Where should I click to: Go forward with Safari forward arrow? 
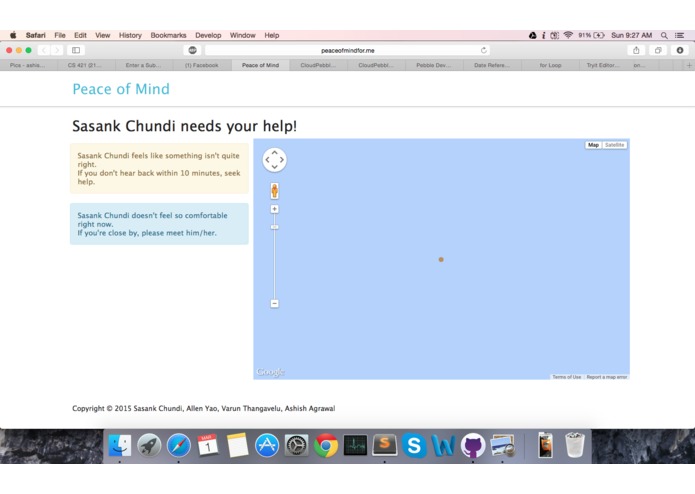(x=57, y=50)
